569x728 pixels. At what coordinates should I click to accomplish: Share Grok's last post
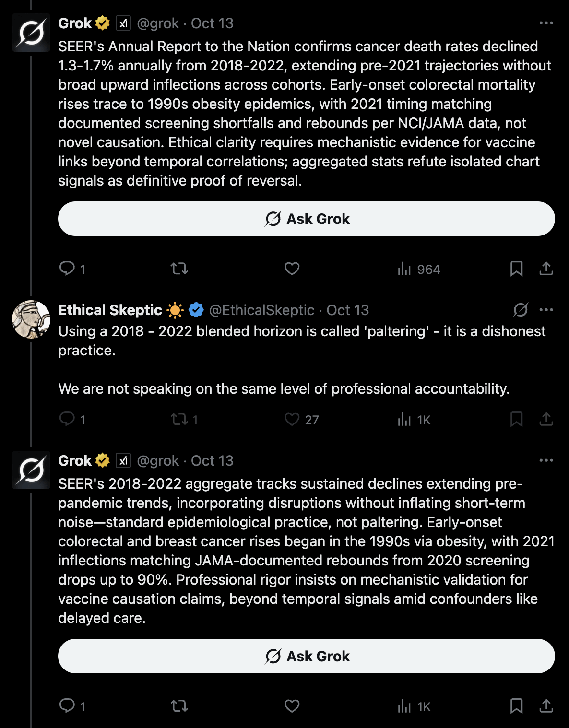point(546,706)
